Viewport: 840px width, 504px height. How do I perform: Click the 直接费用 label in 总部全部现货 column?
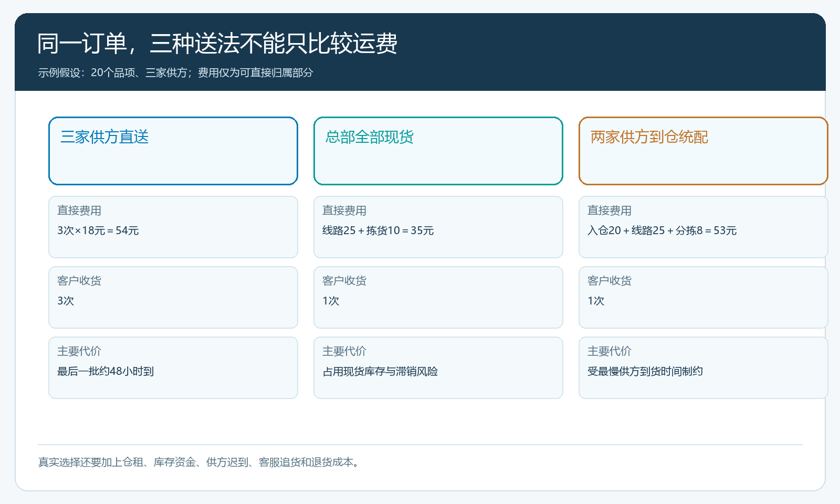tap(344, 211)
